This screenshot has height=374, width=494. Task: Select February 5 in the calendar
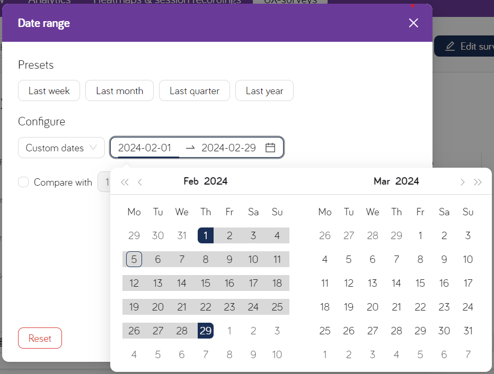pyautogui.click(x=134, y=259)
